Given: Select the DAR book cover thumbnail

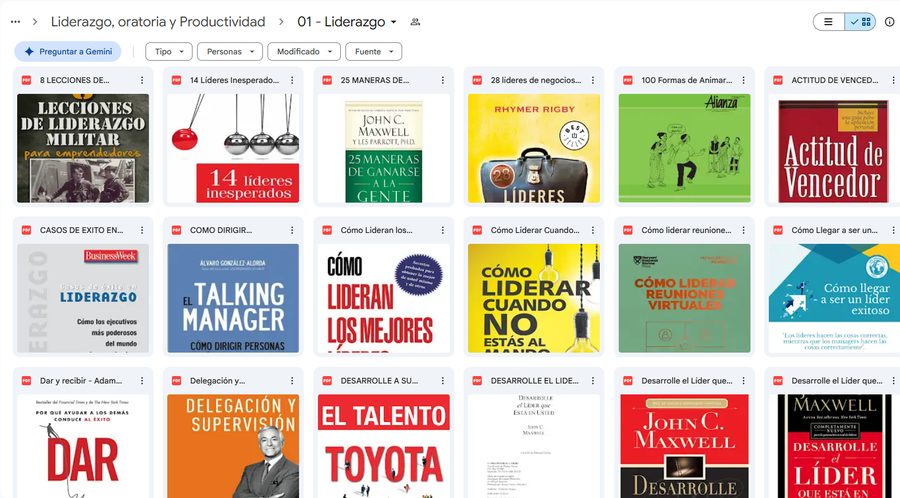Looking at the screenshot, I should [83, 446].
